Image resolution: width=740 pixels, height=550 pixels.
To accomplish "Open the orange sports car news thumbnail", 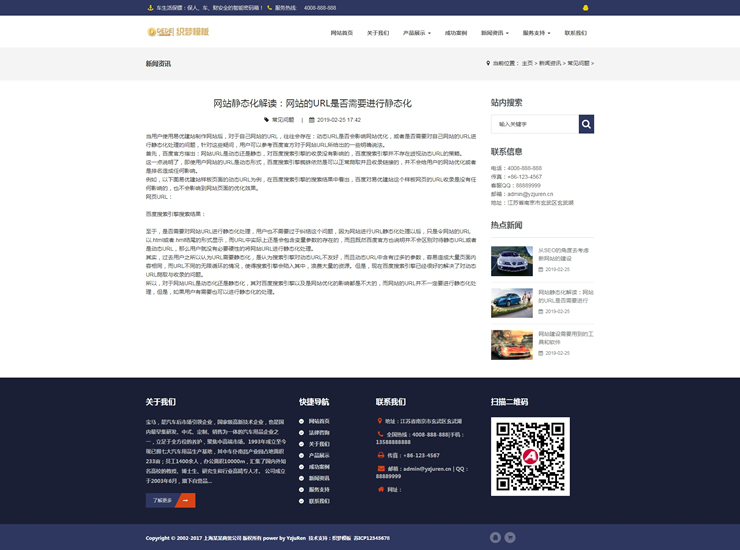I will click(511, 345).
